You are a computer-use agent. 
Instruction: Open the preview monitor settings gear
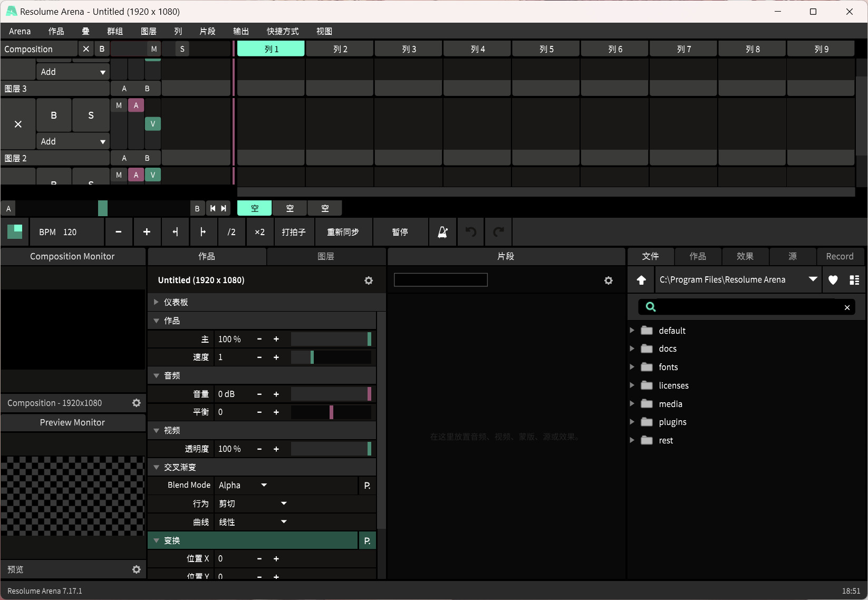[137, 569]
